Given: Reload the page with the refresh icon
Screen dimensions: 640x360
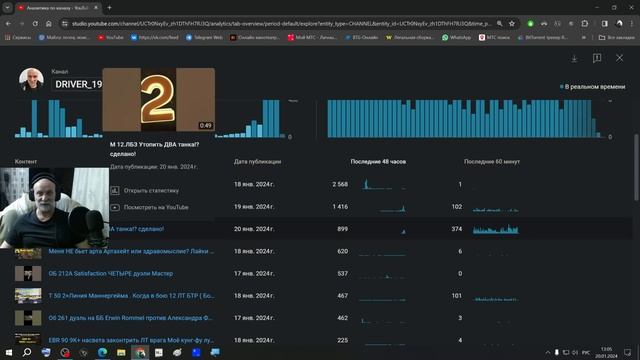Looking at the screenshot, I should click(35, 24).
